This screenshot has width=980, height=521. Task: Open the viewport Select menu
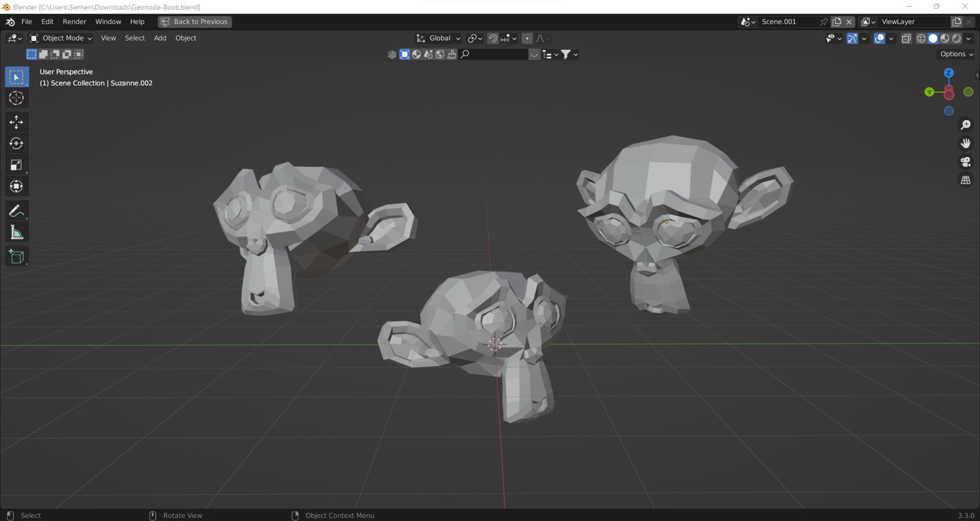point(135,38)
